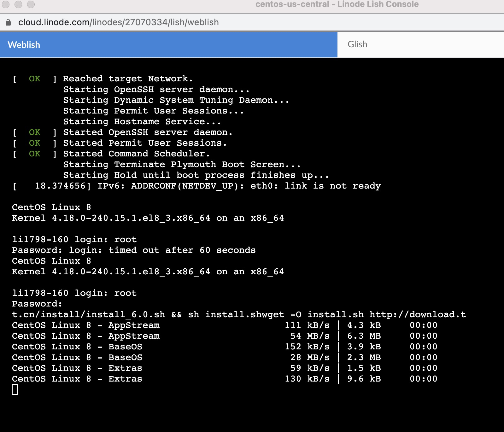Viewport: 504px width, 432px height.
Task: Click the Extras row showing 130 kB/s
Action: click(224, 379)
